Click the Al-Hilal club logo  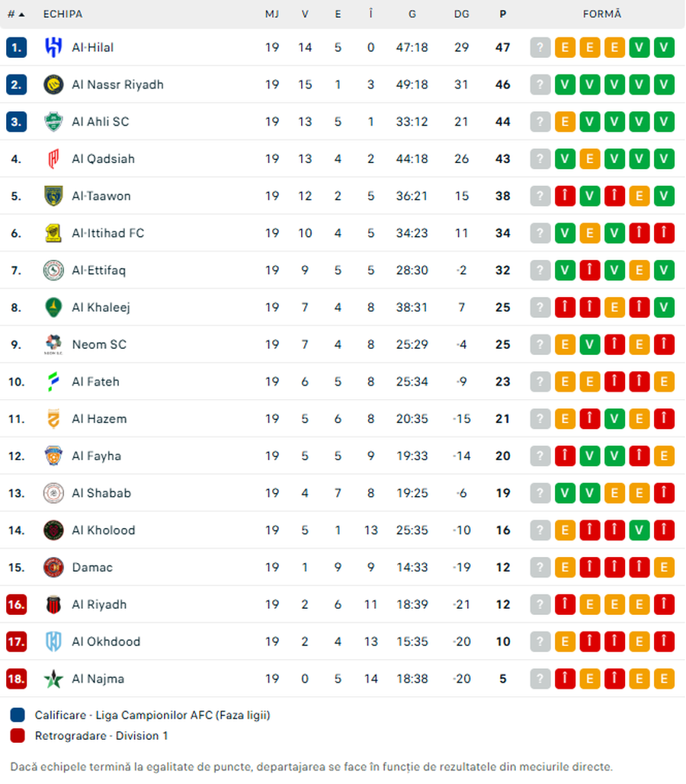(x=53, y=47)
